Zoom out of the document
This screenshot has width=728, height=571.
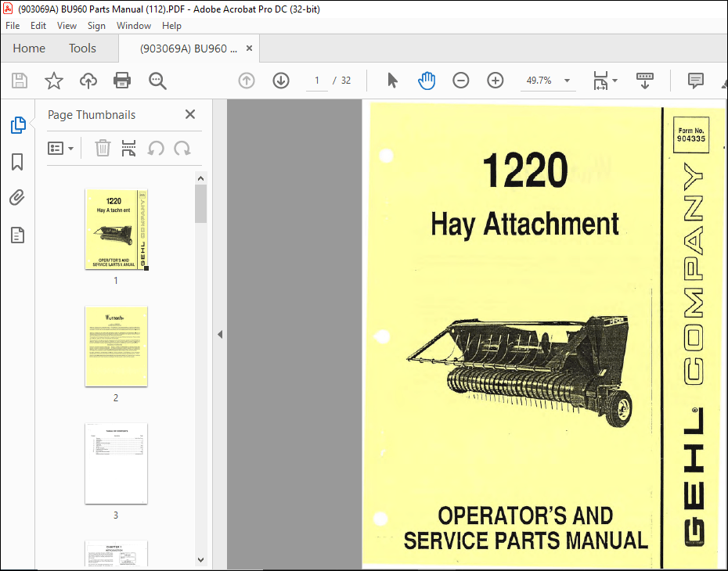[460, 81]
